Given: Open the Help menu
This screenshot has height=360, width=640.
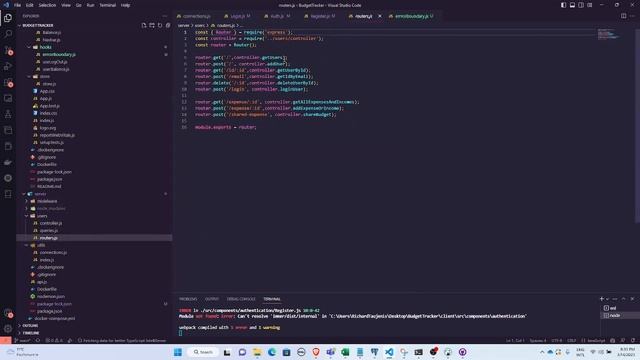Looking at the screenshot, I should [125, 5].
